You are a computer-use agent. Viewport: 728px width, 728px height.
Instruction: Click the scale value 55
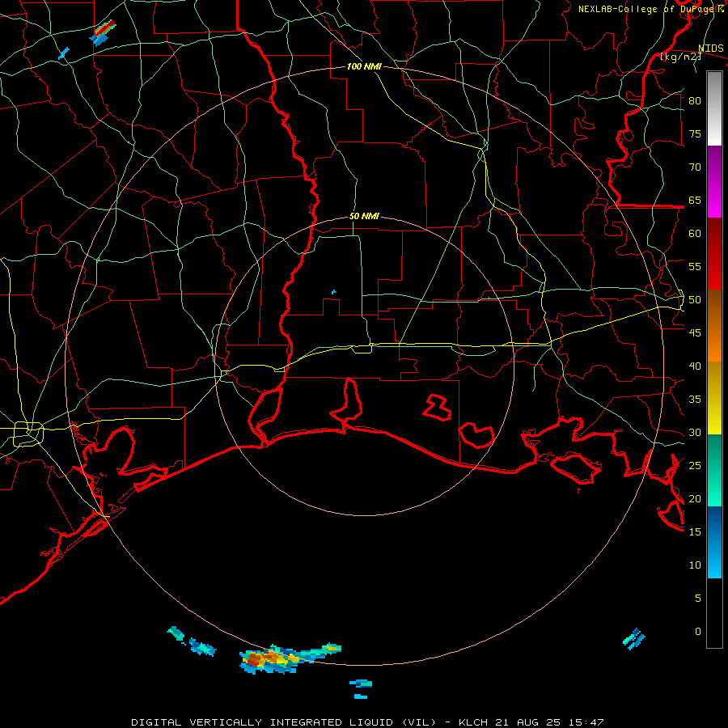pyautogui.click(x=695, y=266)
